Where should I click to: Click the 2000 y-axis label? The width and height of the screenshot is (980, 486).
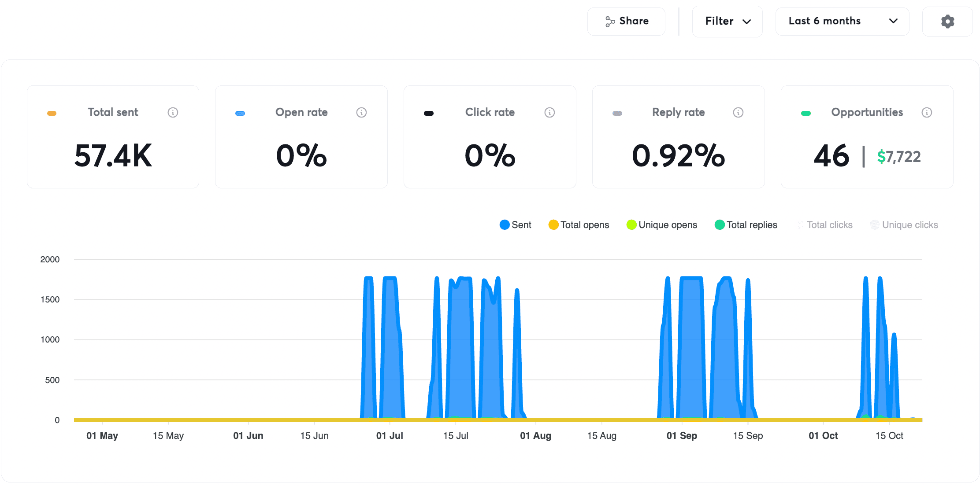click(50, 260)
